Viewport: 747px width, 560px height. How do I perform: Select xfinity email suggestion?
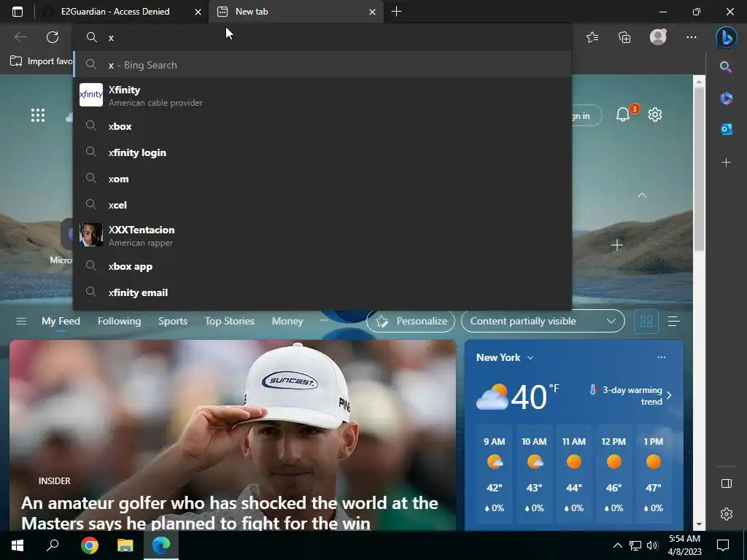[x=322, y=292]
